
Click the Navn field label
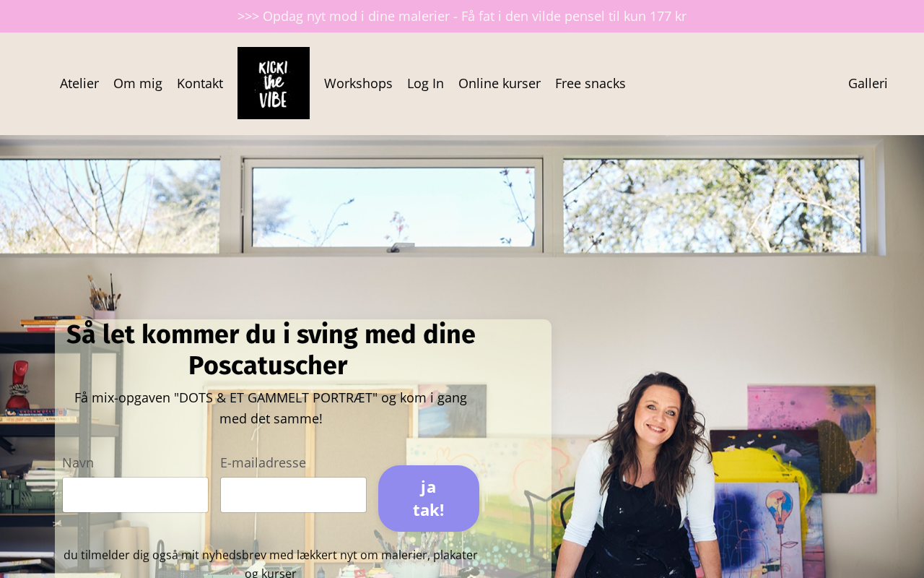(x=78, y=462)
